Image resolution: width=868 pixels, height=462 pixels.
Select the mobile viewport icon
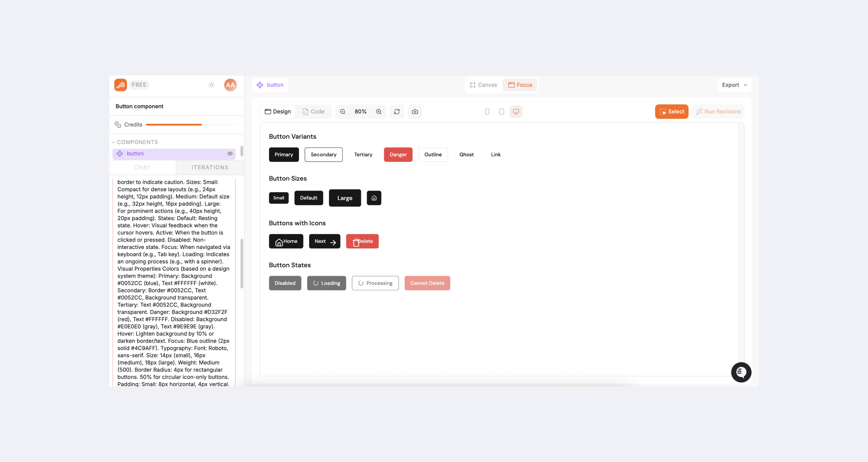tap(487, 112)
